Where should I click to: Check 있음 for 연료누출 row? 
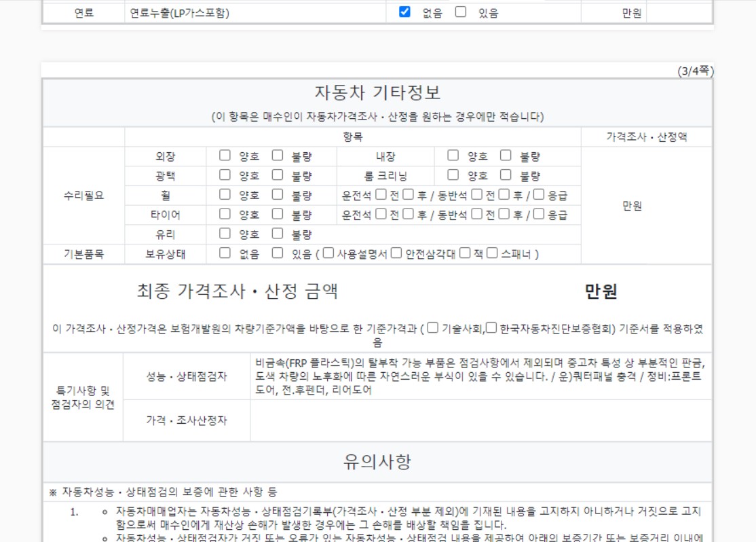click(x=461, y=12)
